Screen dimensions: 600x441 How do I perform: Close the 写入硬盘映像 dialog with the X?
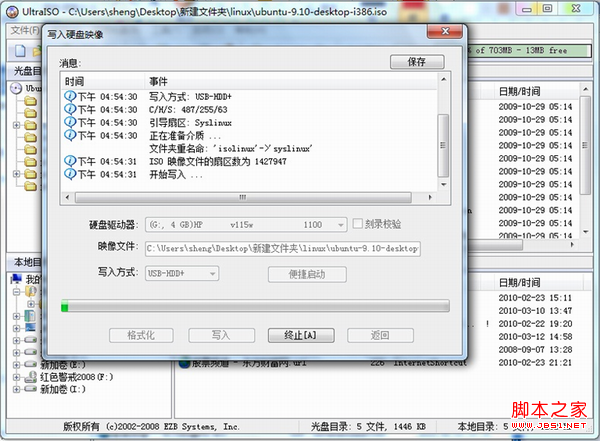click(x=445, y=31)
